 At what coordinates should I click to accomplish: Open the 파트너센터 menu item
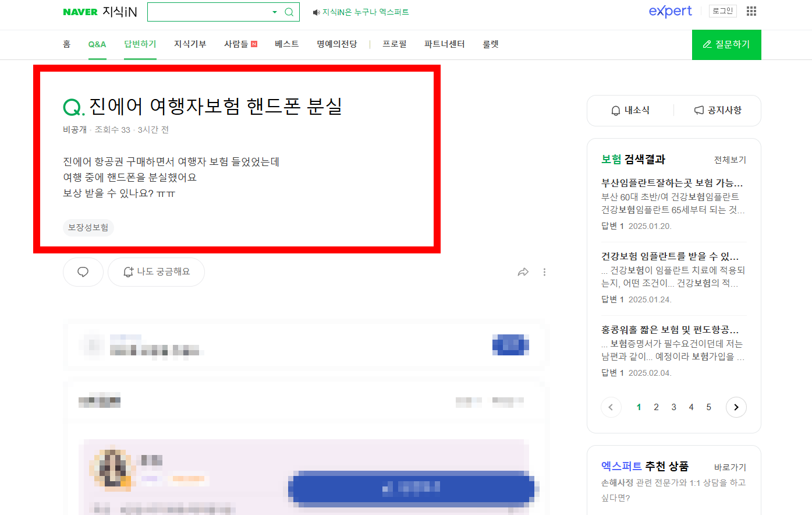click(445, 44)
